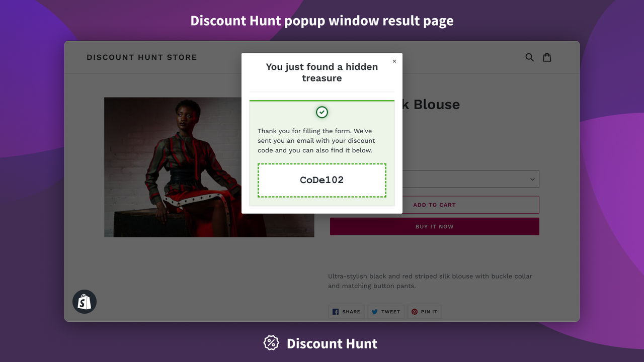
Task: Click the Discount Hunt badge icon
Action: pyautogui.click(x=271, y=343)
